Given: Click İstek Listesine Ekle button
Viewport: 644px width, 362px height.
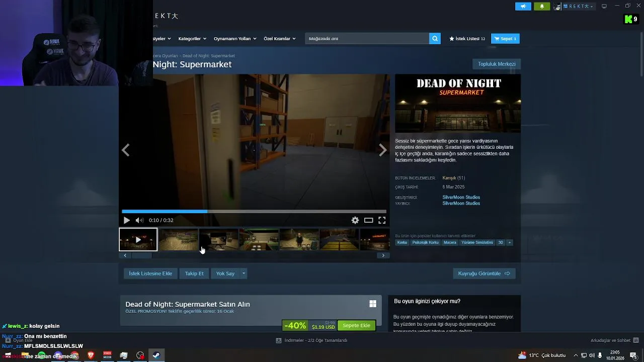Looking at the screenshot, I should 150,274.
